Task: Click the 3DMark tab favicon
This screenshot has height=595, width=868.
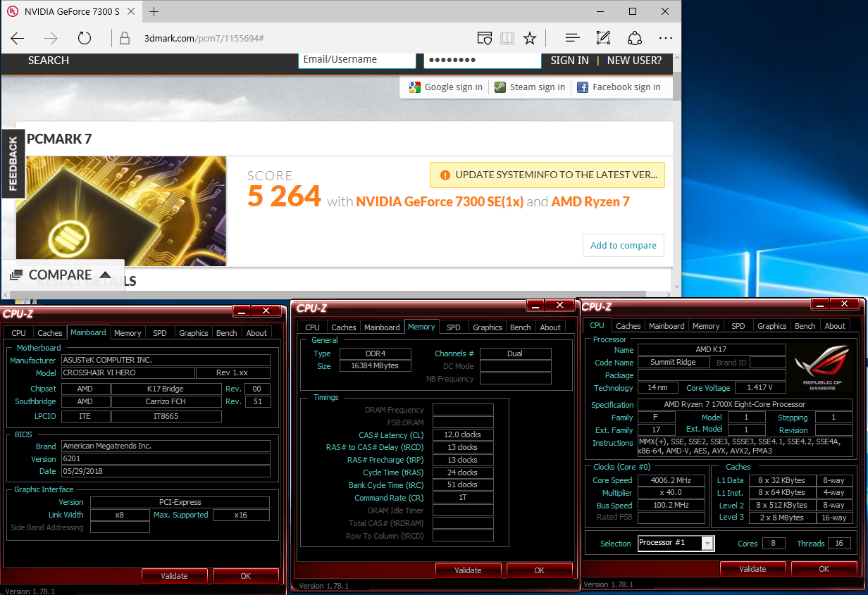Action: point(12,11)
